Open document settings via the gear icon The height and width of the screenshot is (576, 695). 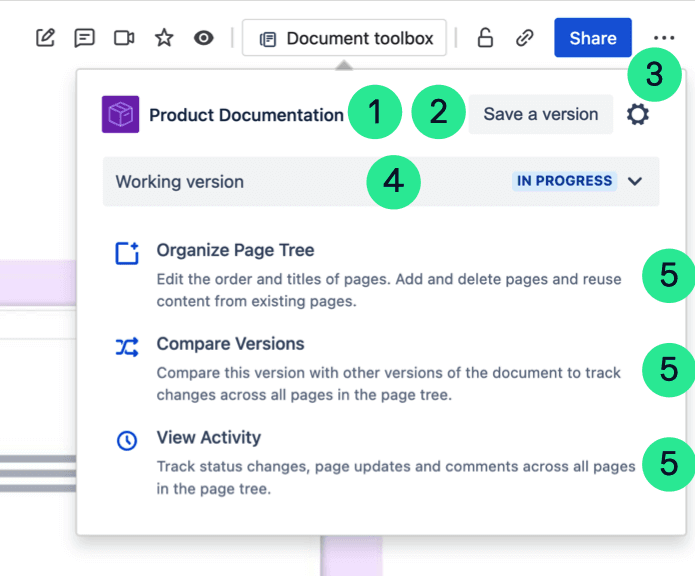637,115
